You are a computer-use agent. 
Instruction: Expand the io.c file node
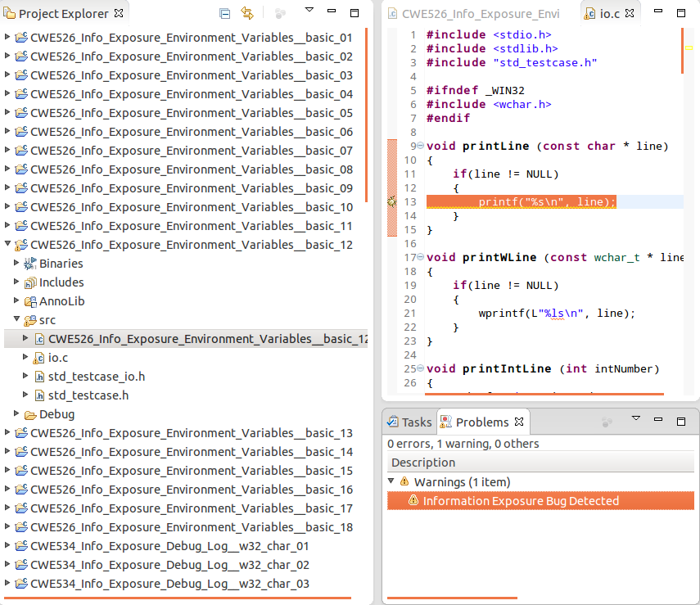point(25,356)
